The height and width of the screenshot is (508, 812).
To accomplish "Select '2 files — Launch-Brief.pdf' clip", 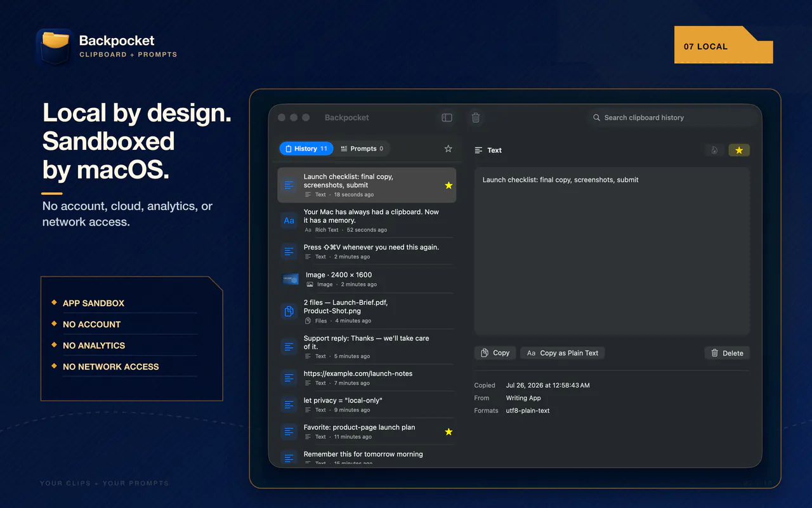I will coord(346,307).
